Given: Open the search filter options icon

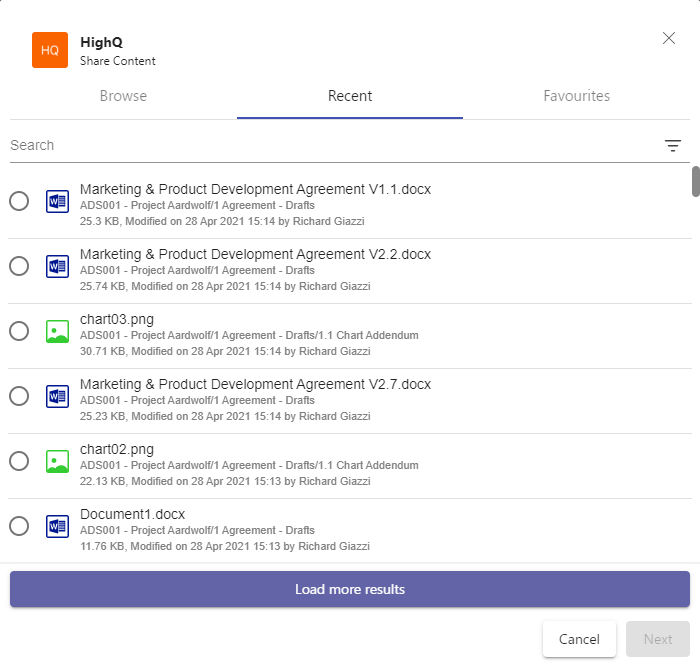Looking at the screenshot, I should click(673, 146).
